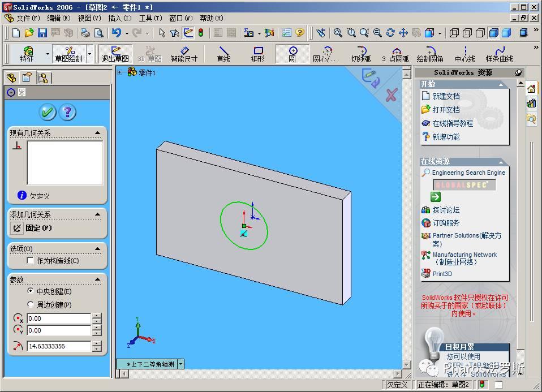This screenshot has width=542, height=392.
Task: Select the Shaded with Edges display icon
Action: (x=494, y=33)
